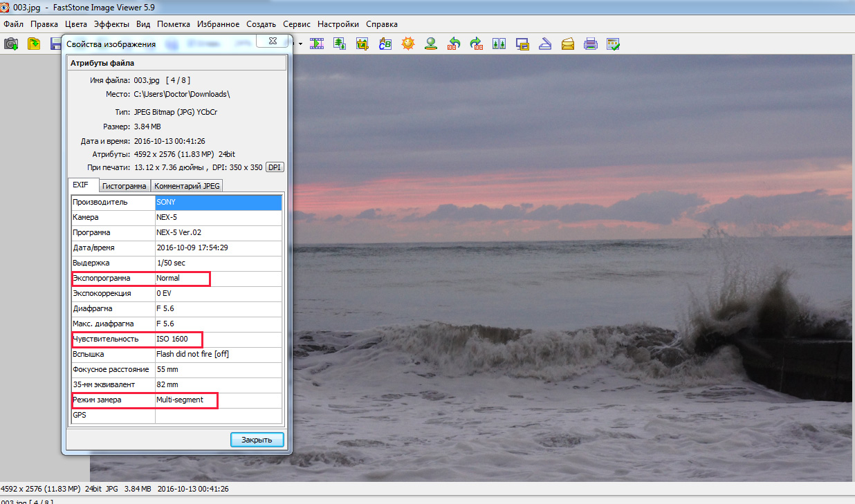Screen dimensions: 855x504
Task: Expand dropdown arrow beside slideshow icon
Action: [x=301, y=44]
